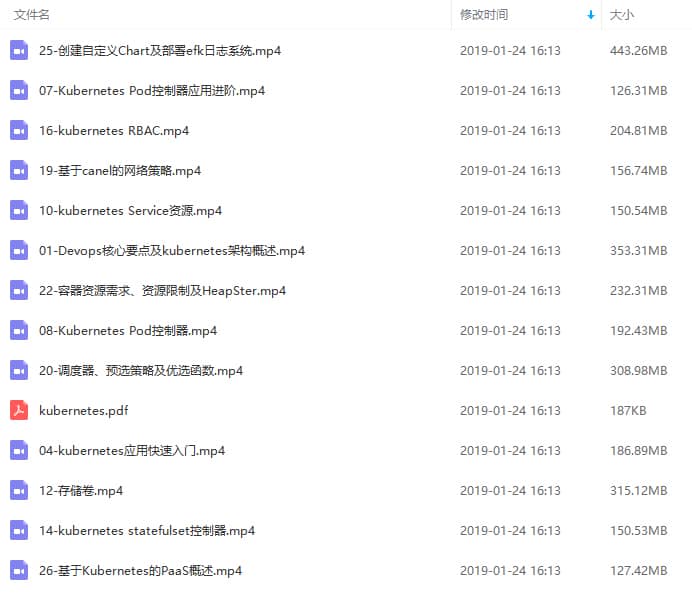Image resolution: width=692 pixels, height=600 pixels.
Task: Open the kubernetes.pdf file name
Action: 83,411
